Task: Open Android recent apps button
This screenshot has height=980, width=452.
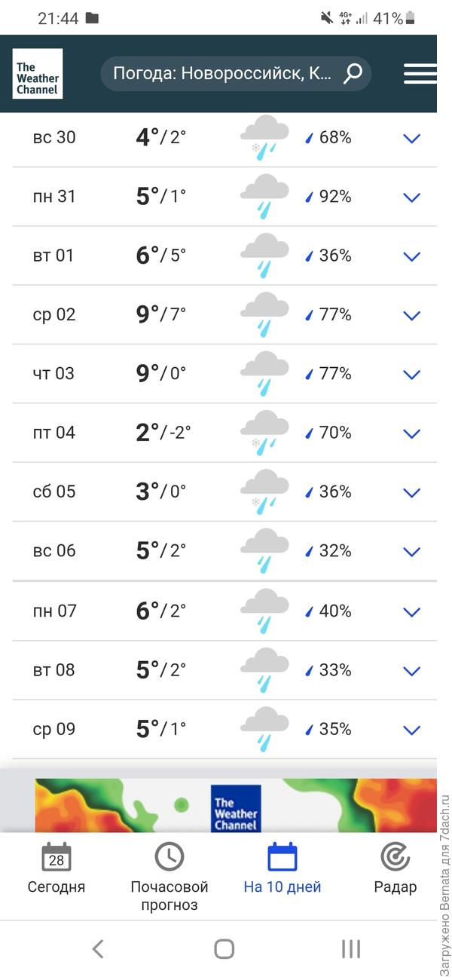Action: [351, 949]
